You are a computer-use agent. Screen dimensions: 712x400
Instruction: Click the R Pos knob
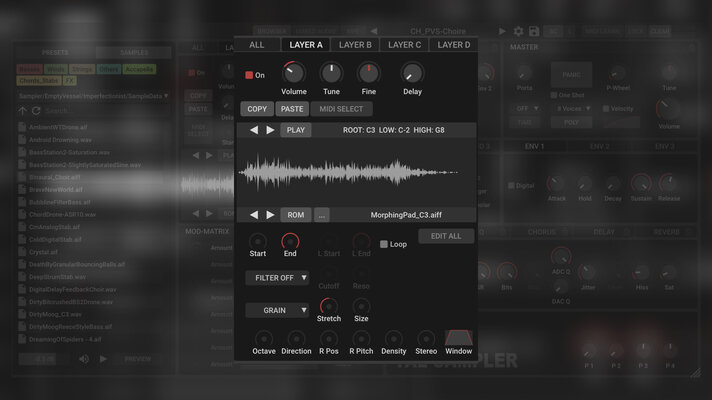328,339
